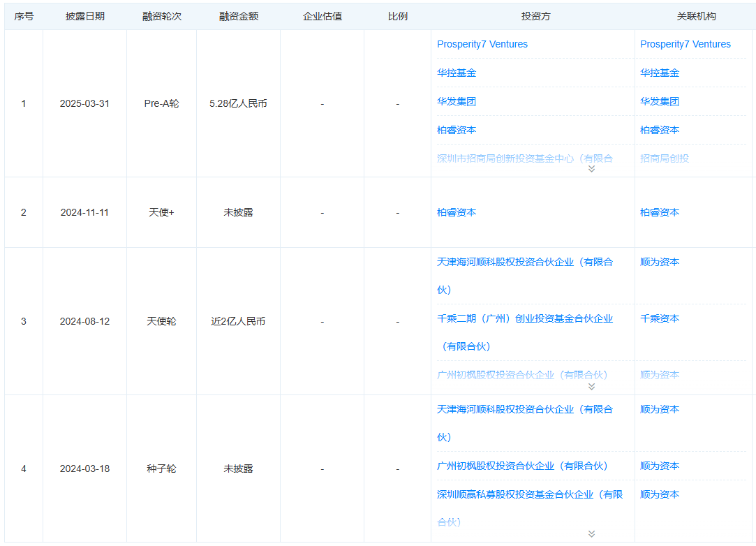Open 华发集团 investor link in 投资方 column

pyautogui.click(x=456, y=101)
